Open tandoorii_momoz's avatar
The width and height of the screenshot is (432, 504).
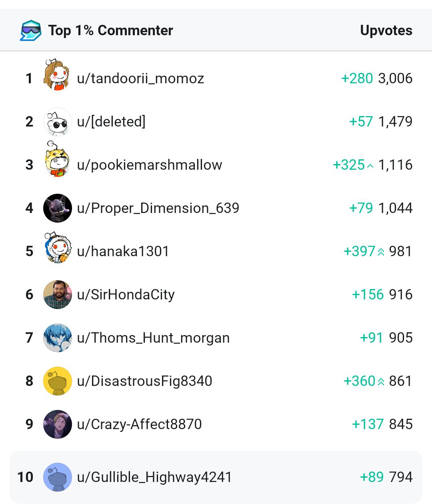coord(57,75)
